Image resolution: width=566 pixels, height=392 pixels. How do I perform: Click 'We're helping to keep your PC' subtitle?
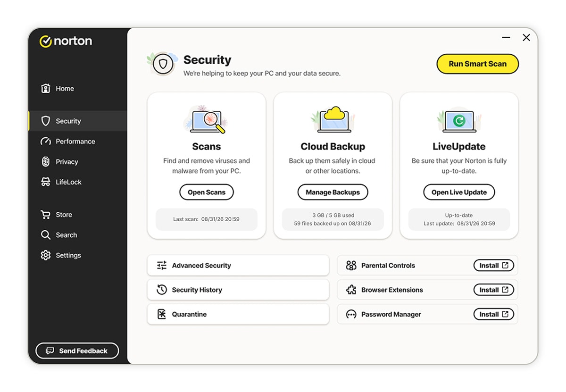[262, 74]
